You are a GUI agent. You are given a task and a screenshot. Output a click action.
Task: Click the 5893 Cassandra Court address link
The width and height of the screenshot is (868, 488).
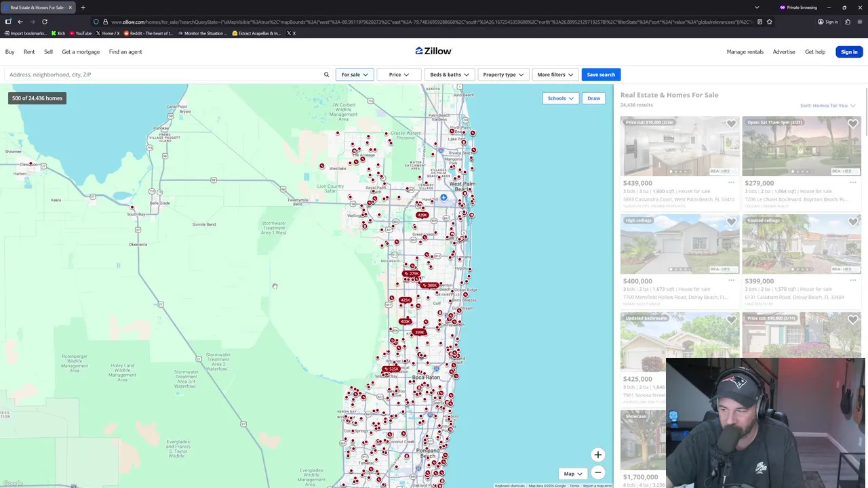tap(679, 199)
